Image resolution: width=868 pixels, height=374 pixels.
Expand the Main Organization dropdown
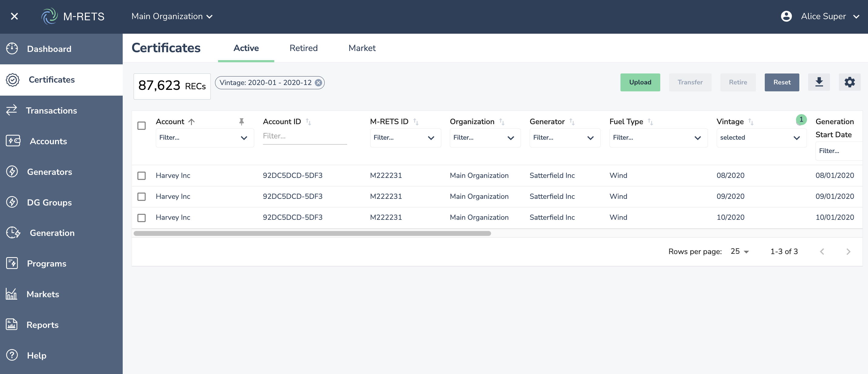click(172, 16)
